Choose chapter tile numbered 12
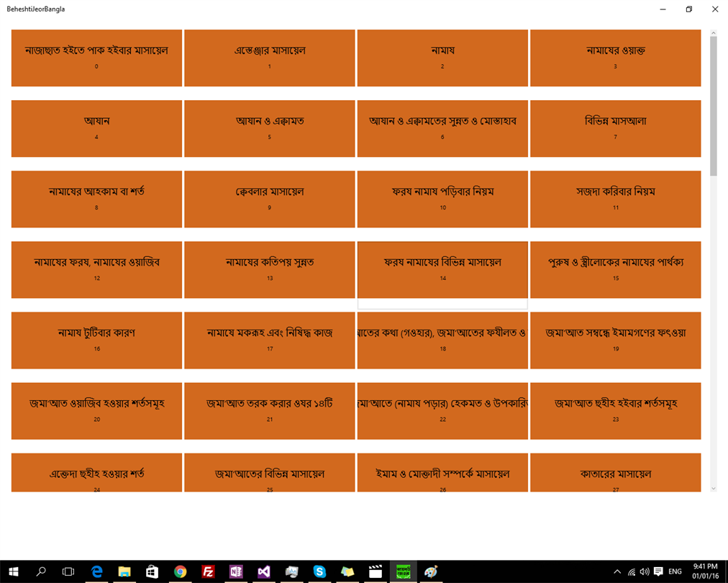Screen dimensions: 728x583 pyautogui.click(x=96, y=270)
